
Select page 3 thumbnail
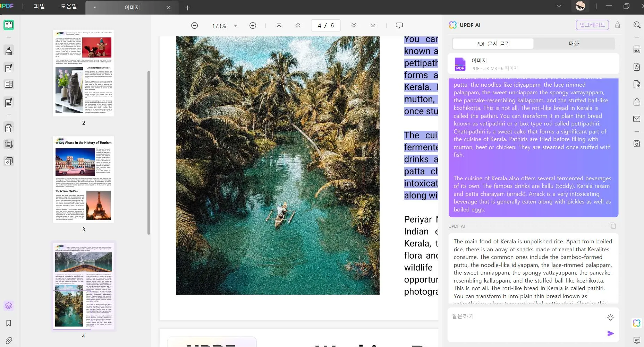(x=83, y=179)
